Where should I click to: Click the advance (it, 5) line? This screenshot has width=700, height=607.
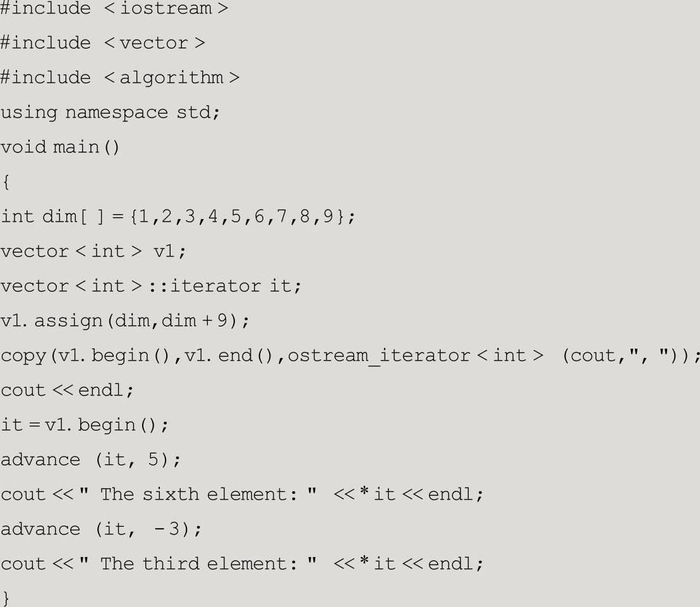coord(90,460)
